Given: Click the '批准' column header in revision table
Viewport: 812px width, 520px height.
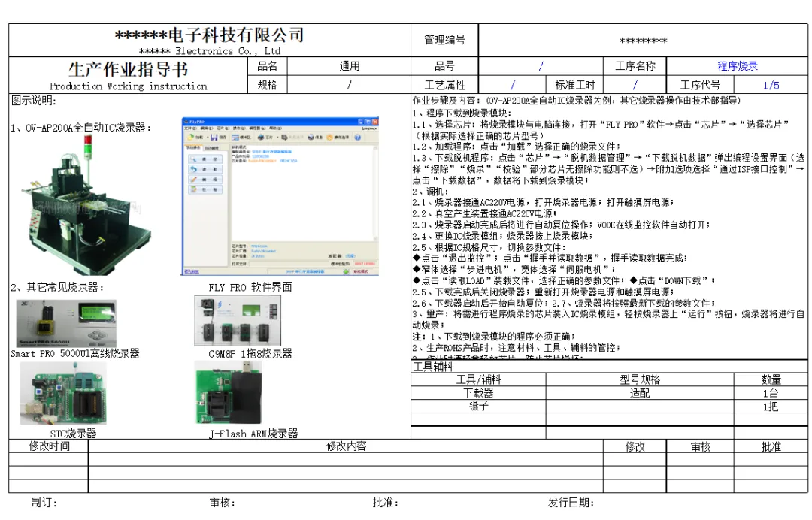Looking at the screenshot, I should 771,446.
